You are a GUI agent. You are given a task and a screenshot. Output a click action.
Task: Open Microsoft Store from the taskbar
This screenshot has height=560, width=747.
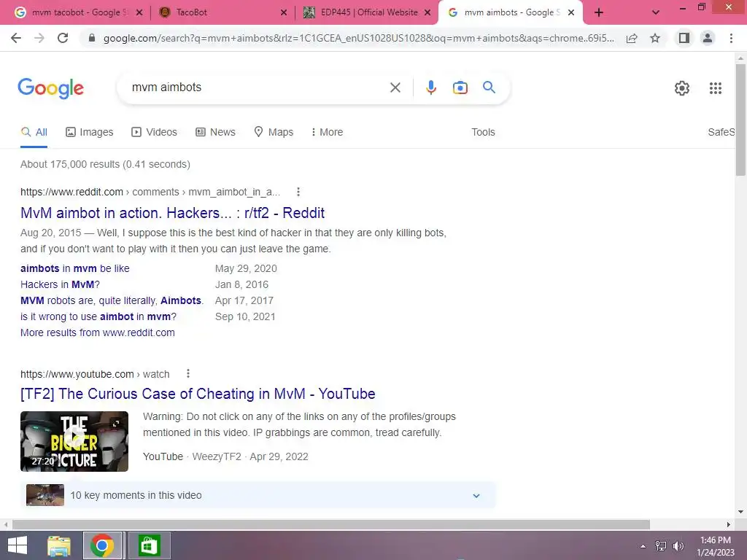click(x=149, y=545)
